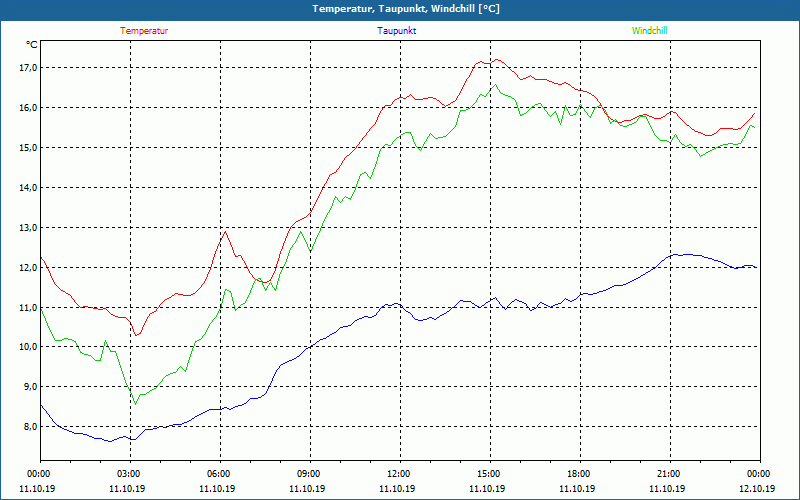Click the 17,0 y-axis value

[x=28, y=68]
